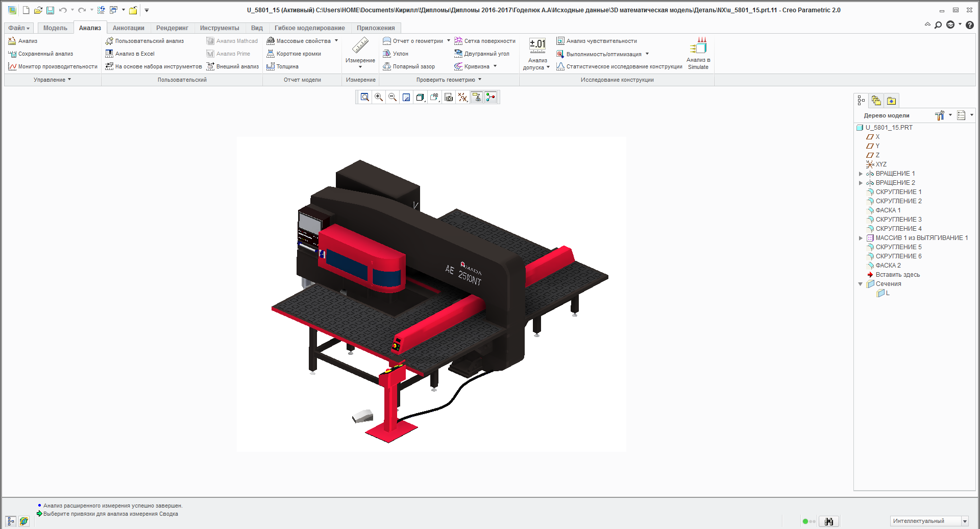
Task: Open the Файл menu
Action: pyautogui.click(x=19, y=28)
